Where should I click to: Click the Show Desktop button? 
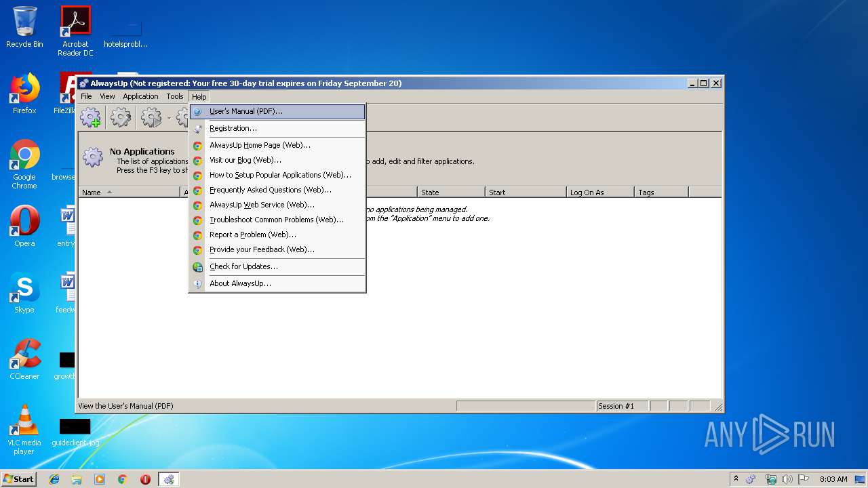tap(860, 479)
